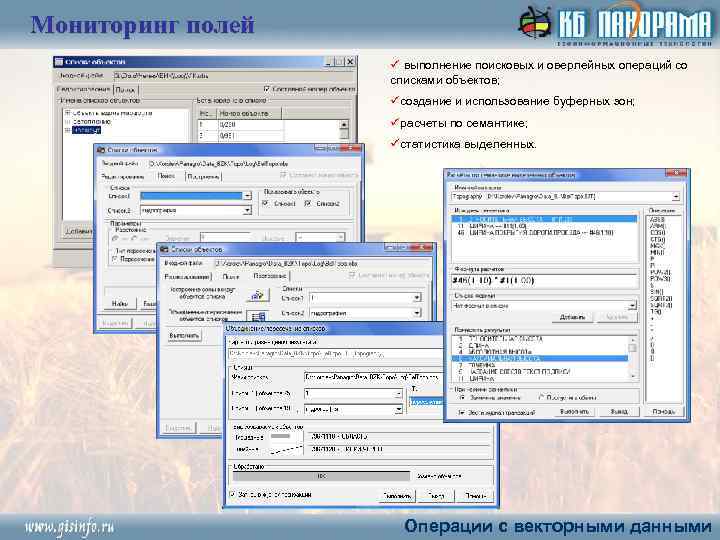Open Список2 dropdown in front Списки объектов window
Image resolution: width=720 pixels, height=540 pixels.
416,313
